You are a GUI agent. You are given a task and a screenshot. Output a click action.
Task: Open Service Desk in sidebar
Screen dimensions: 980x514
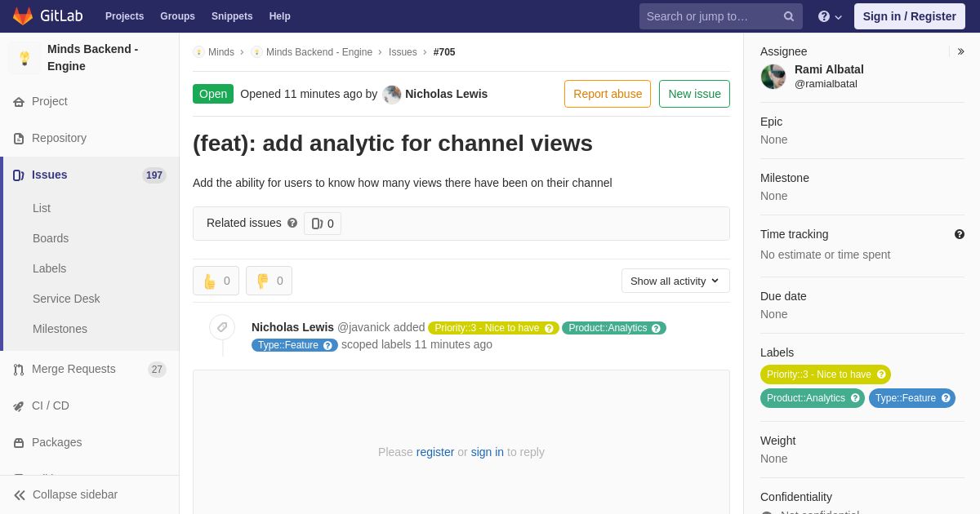click(66, 299)
